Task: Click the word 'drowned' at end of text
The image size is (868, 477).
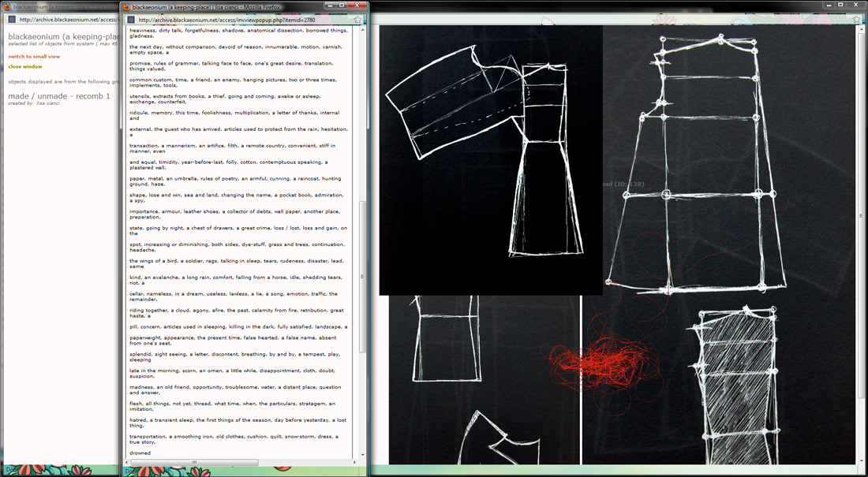Action: click(x=140, y=453)
